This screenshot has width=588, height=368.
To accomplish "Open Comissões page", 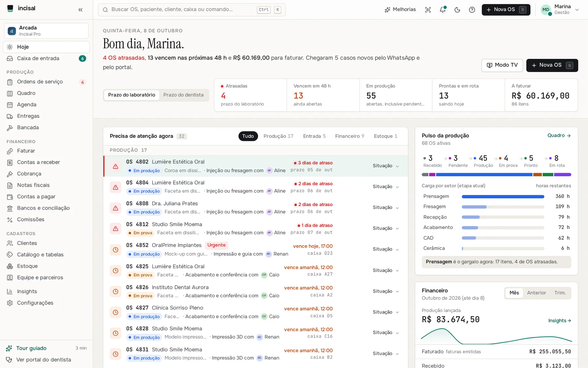I will coord(46,219).
